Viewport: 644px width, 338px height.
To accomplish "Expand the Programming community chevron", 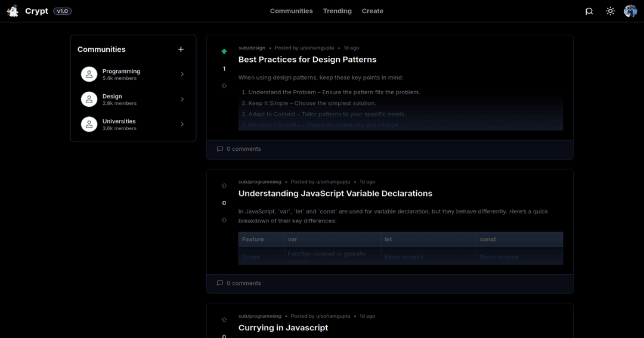I will pyautogui.click(x=182, y=75).
